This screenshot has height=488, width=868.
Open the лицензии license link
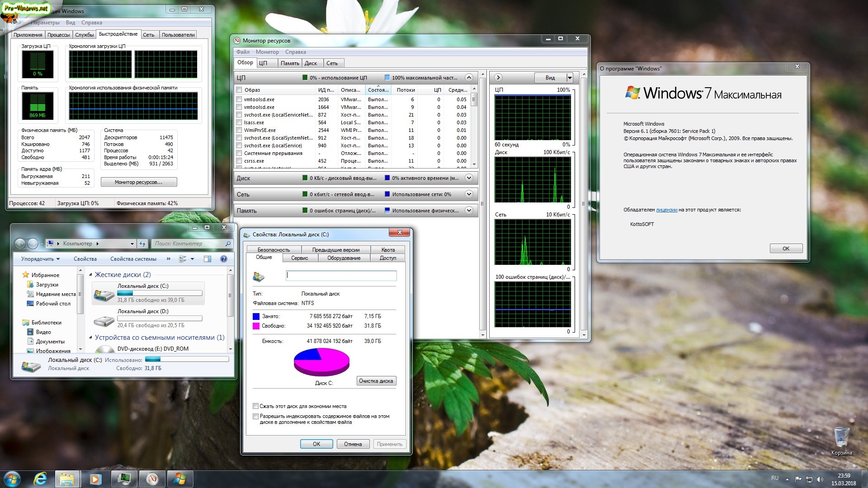pos(666,210)
